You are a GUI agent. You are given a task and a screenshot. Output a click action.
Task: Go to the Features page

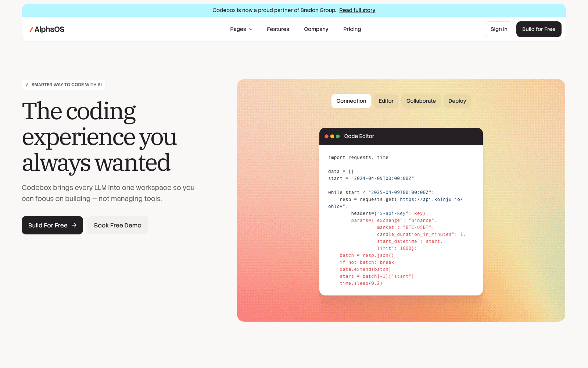[278, 29]
